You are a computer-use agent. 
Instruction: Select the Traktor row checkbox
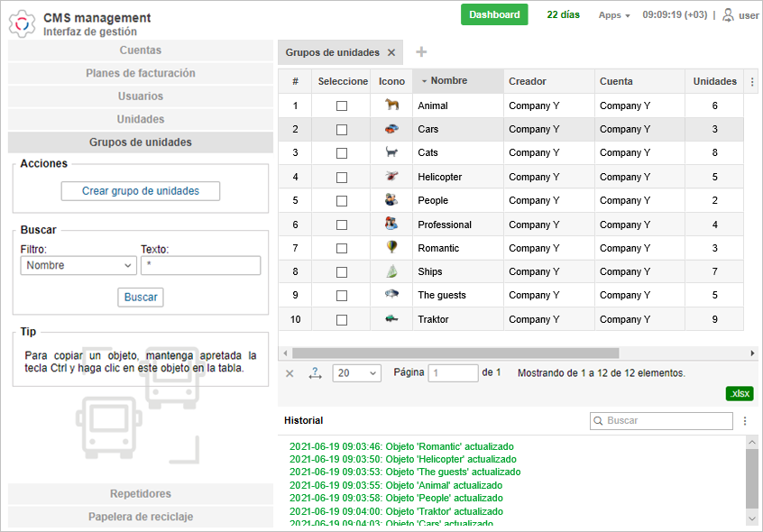[342, 320]
